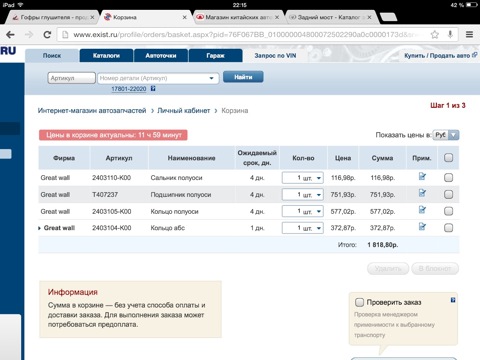Open the Chrome menu hamburger icon
Screen dimensions: 480x360
coord(469,34)
